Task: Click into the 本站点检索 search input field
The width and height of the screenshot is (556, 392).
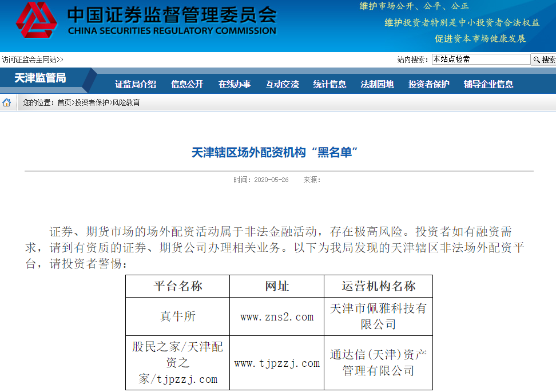Action: coord(480,59)
